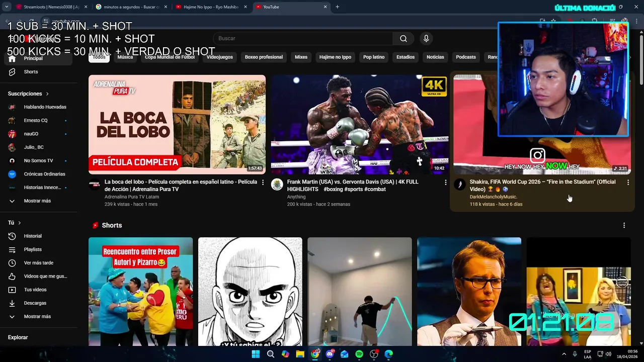Open Ernesto CQ channel

pos(38,121)
